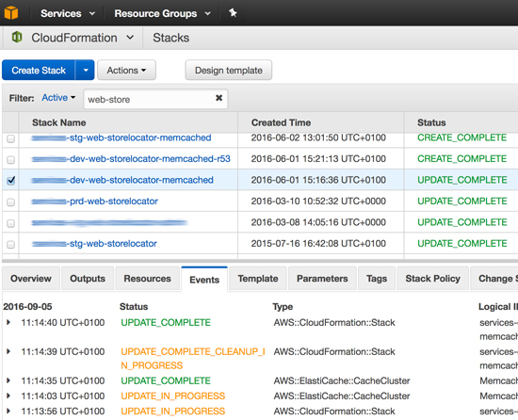This screenshot has height=420, width=518.
Task: Expand the 11:13:56 UPDATE_IN_PROGRESS event
Action: click(8, 412)
